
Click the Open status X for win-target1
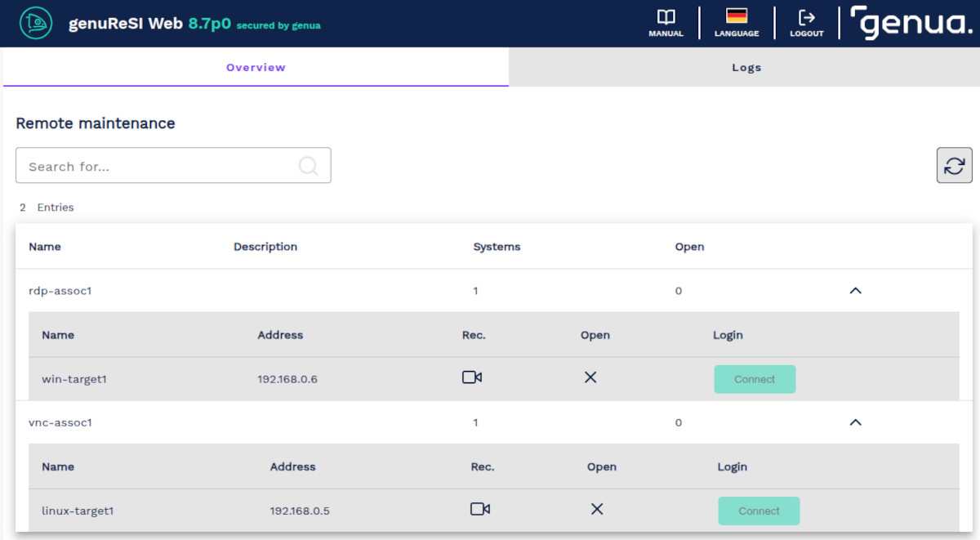[x=590, y=377]
